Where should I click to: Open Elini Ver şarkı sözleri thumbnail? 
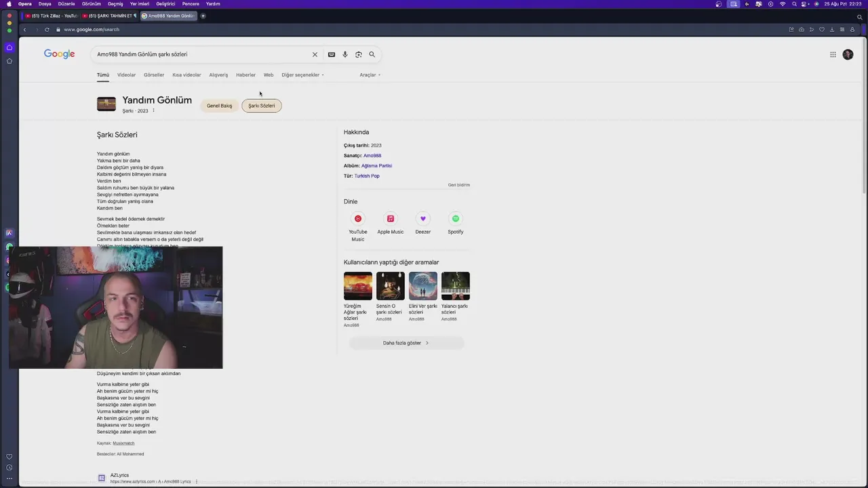(423, 286)
